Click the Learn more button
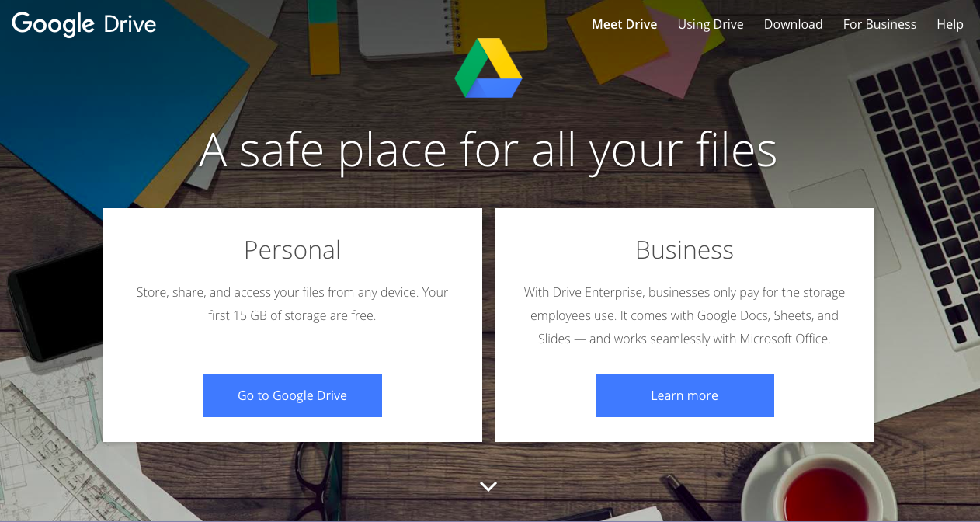 pos(685,395)
